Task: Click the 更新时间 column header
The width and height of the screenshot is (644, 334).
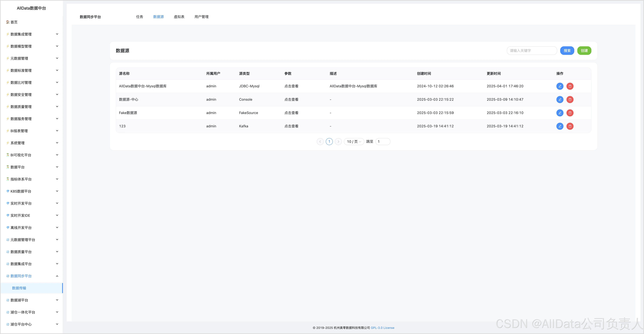Action: pos(494,73)
